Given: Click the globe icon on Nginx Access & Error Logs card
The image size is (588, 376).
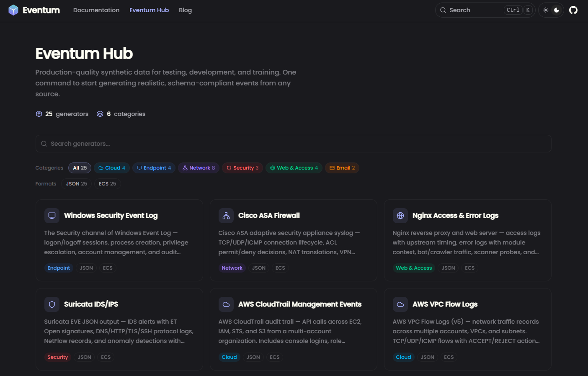Looking at the screenshot, I should [400, 215].
